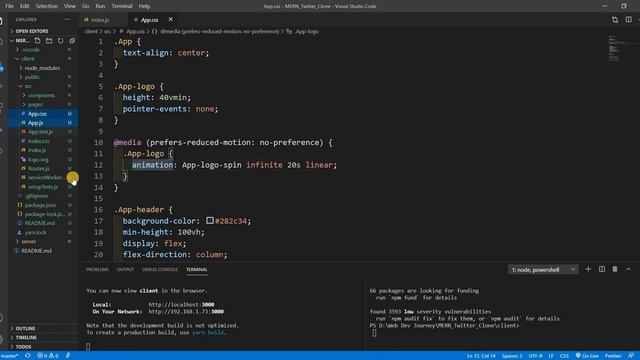Image resolution: width=640 pixels, height=360 pixels.
Task: Open the Edit menu
Action: pos(24,6)
